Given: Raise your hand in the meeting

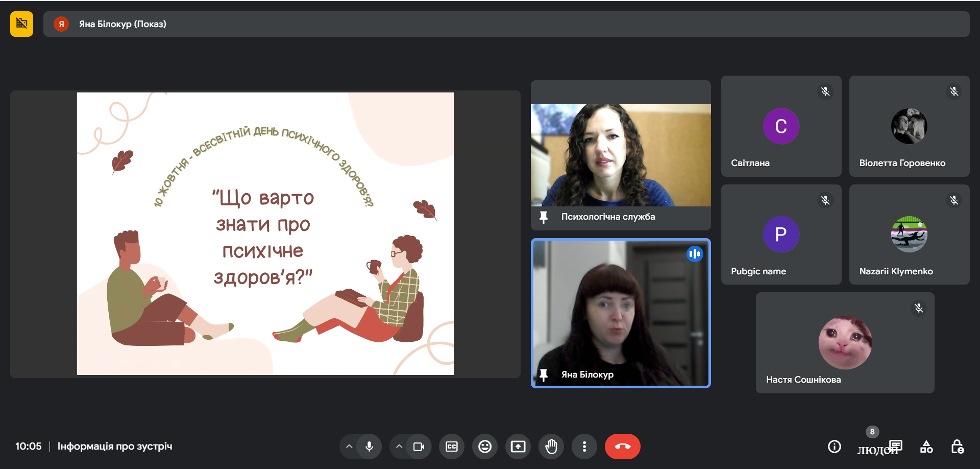Looking at the screenshot, I should (551, 447).
